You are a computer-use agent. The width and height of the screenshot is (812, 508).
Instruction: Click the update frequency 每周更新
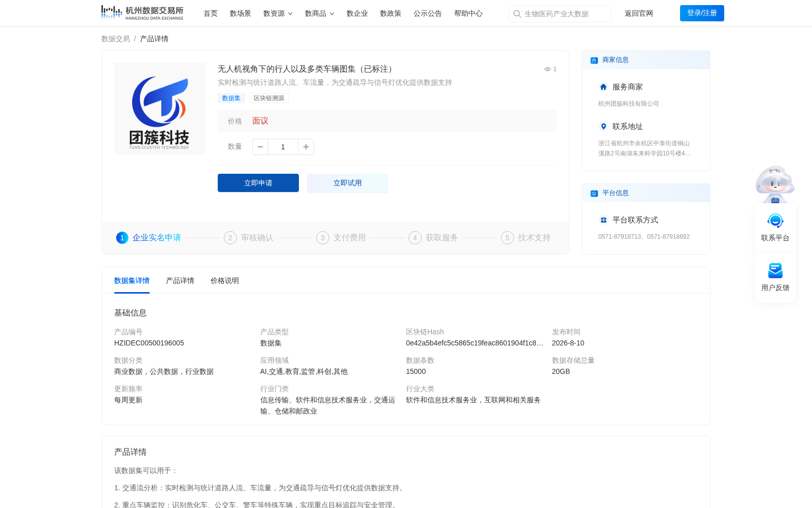(x=128, y=400)
